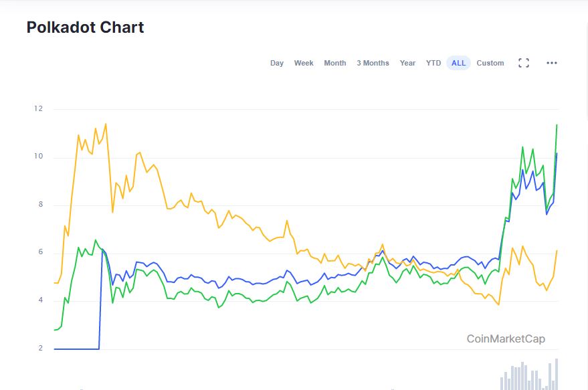588x390 pixels.
Task: Open the three-dot more options menu
Action: click(552, 63)
